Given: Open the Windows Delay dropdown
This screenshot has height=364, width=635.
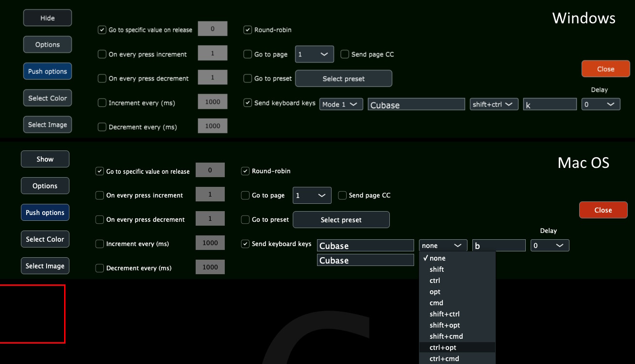Looking at the screenshot, I should (x=601, y=104).
